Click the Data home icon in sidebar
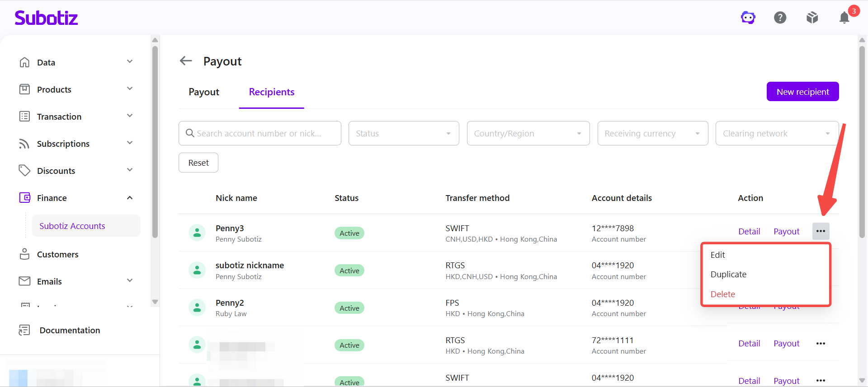The width and height of the screenshot is (868, 387). pyautogui.click(x=24, y=62)
